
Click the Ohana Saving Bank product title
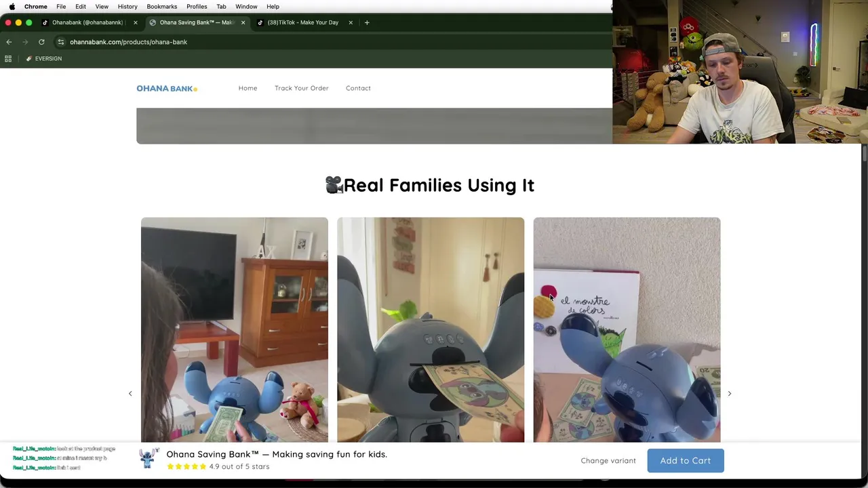point(277,454)
